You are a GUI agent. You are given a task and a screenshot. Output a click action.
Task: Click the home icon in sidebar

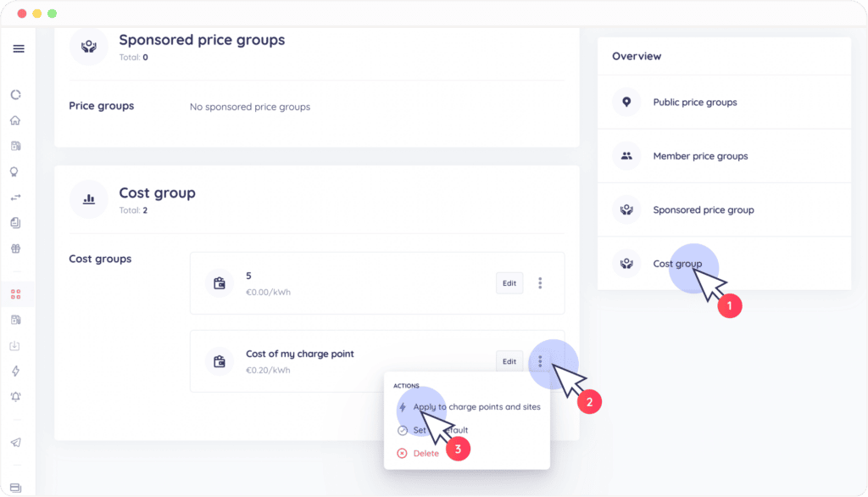pyautogui.click(x=15, y=120)
